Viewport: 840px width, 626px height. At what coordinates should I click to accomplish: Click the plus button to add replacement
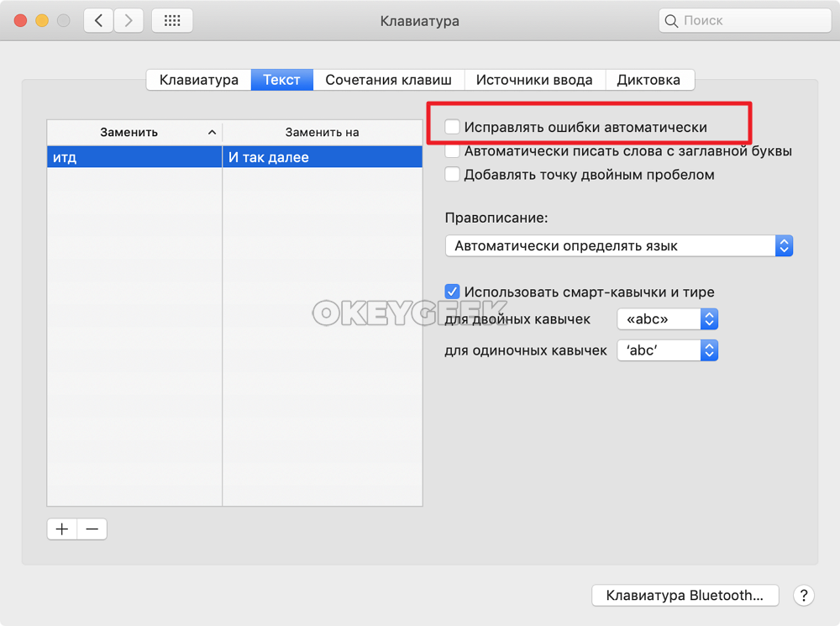point(62,529)
